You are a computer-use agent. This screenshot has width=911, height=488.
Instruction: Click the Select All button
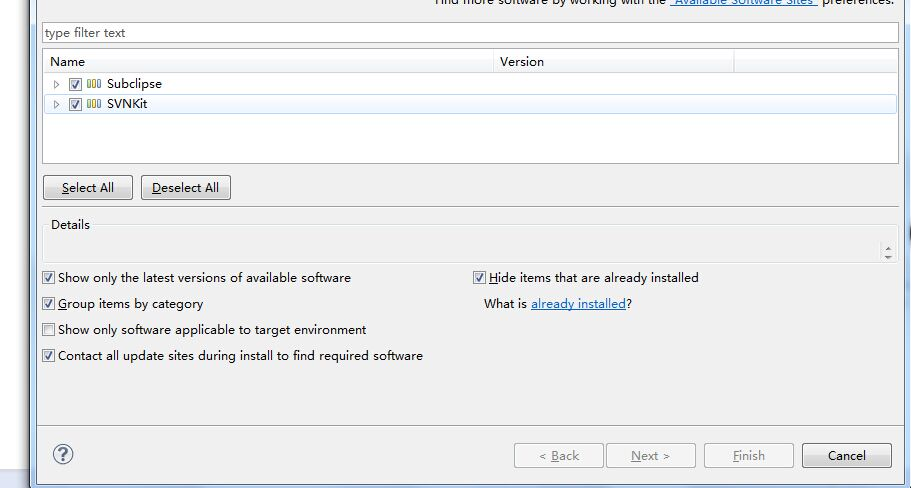coord(88,188)
